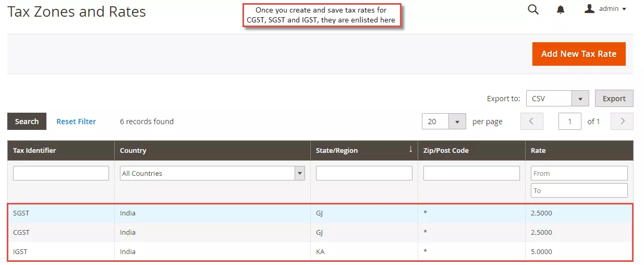644x265 pixels.
Task: Click the Tax Identifier filter field
Action: [x=61, y=173]
